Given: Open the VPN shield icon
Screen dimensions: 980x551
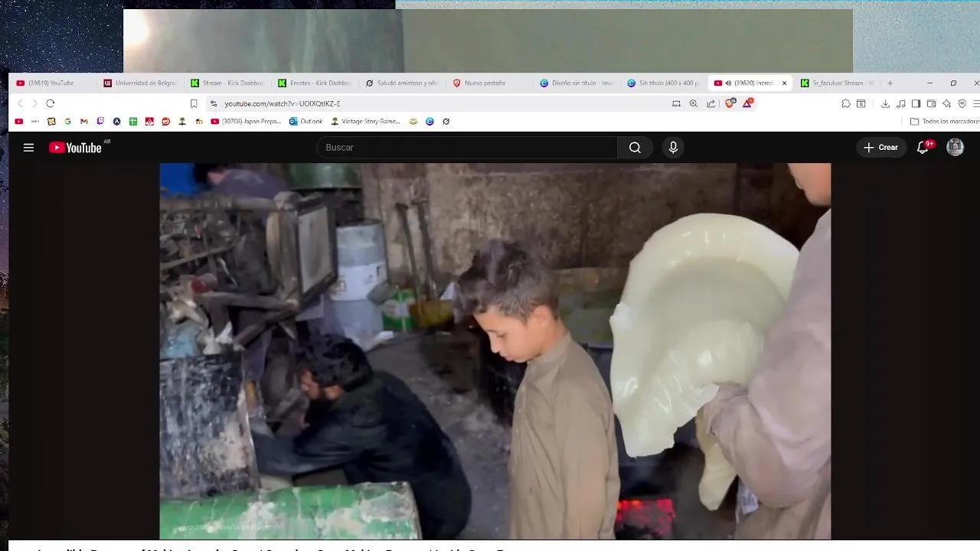Looking at the screenshot, I should (962, 103).
